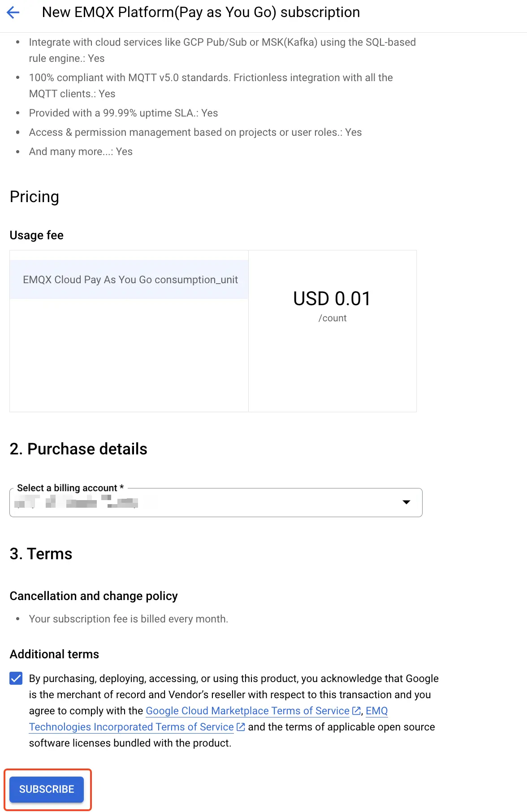527x812 pixels.
Task: Click the Cancellation and change policy heading
Action: (94, 596)
